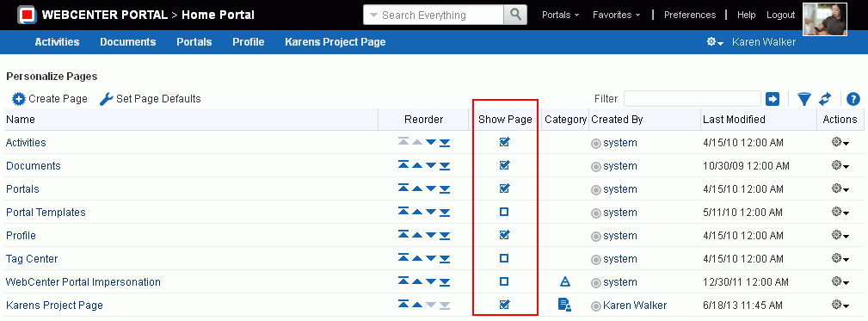Screen dimensions: 868x321
Task: Move WebCenter Portal Impersonation page to top
Action: pos(403,281)
